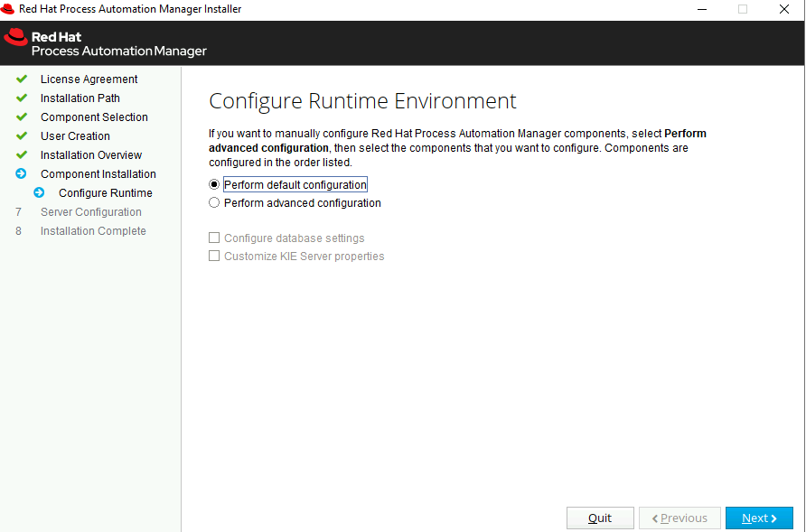Click the green checkmark beside Component Selection
This screenshot has height=532, width=806.
pyautogui.click(x=22, y=117)
